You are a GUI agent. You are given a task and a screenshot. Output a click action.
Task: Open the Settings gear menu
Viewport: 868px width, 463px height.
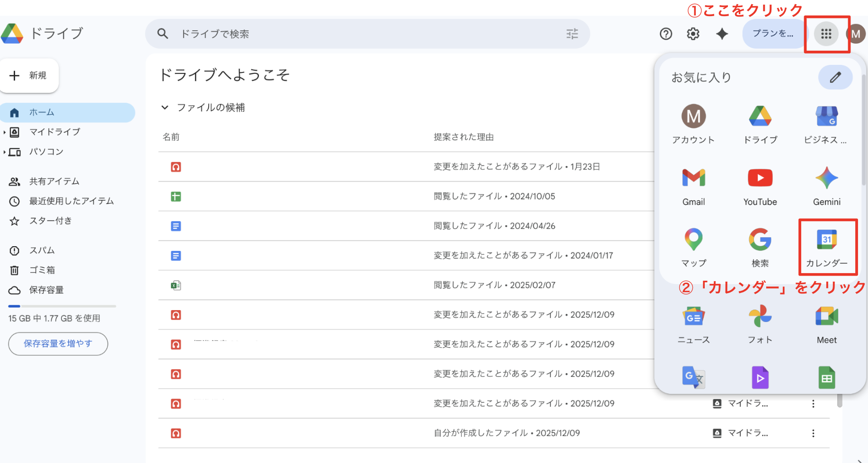(693, 34)
